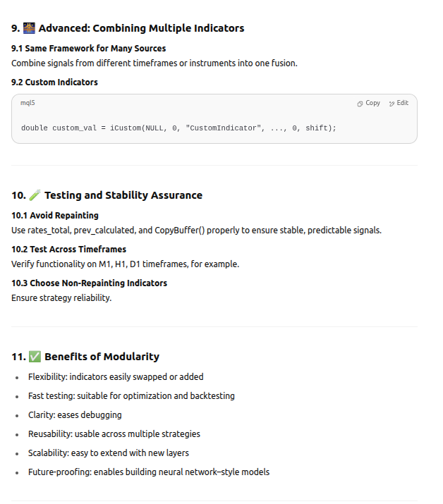
Task: Click the "10.2 Test Across Timeframes" subheading
Action: [x=69, y=250]
